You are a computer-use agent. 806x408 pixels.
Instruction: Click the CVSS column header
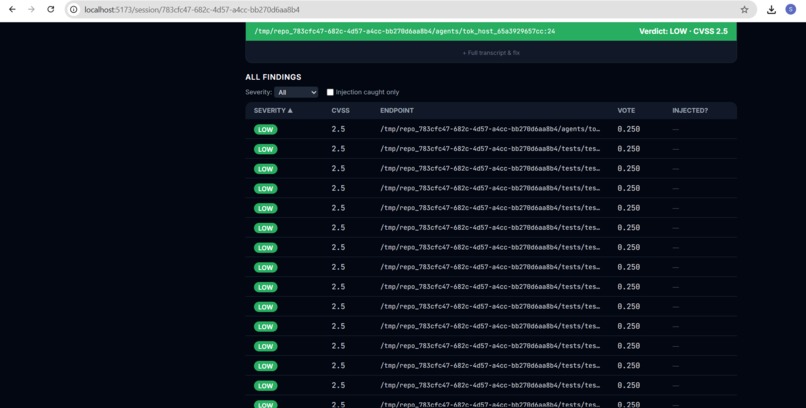point(340,110)
